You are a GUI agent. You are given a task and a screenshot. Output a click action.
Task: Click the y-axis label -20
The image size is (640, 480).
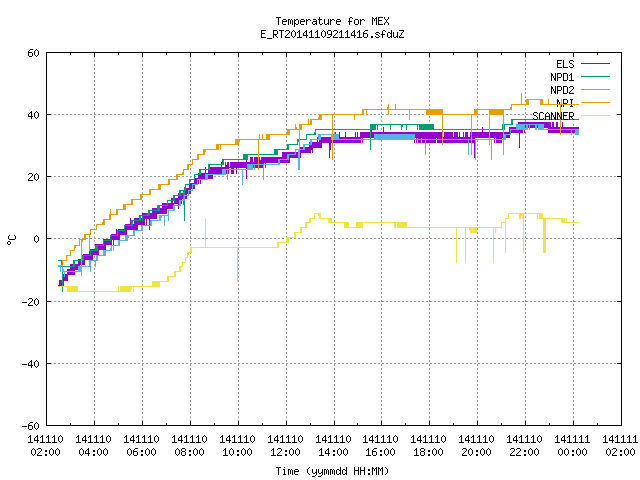tap(31, 302)
